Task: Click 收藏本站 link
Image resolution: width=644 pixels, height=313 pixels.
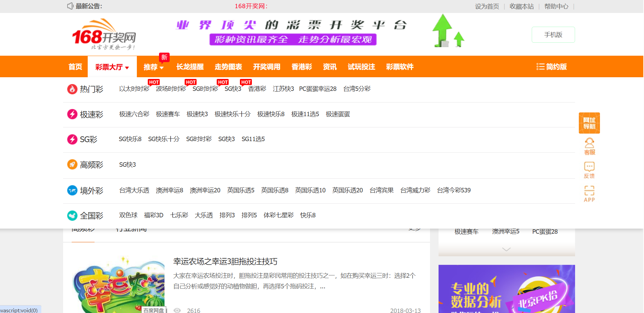Action: point(521,6)
